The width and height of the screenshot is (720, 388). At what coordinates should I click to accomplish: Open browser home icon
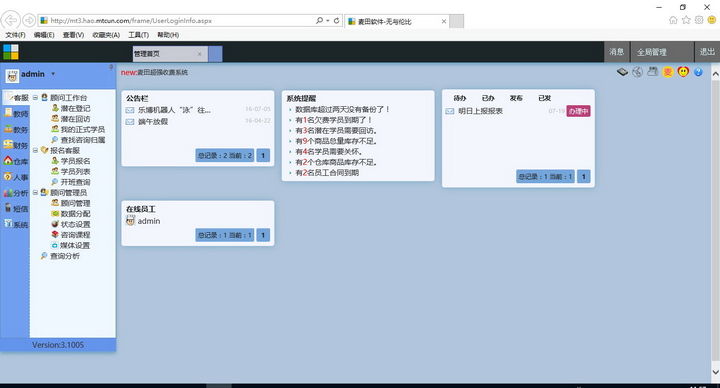pos(673,20)
